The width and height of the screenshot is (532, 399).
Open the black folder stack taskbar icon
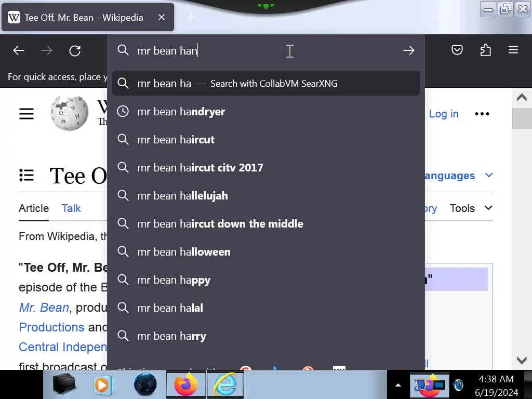(x=64, y=384)
